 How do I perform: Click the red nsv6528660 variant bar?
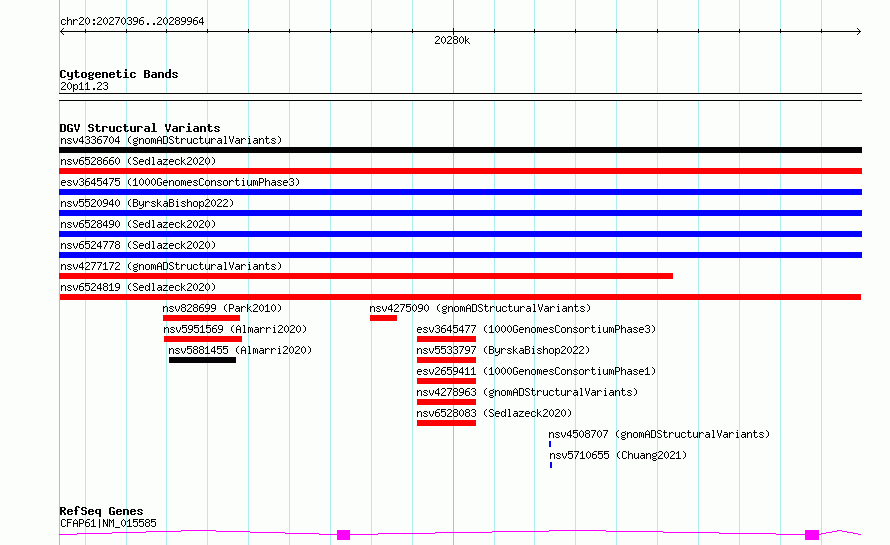pyautogui.click(x=460, y=171)
